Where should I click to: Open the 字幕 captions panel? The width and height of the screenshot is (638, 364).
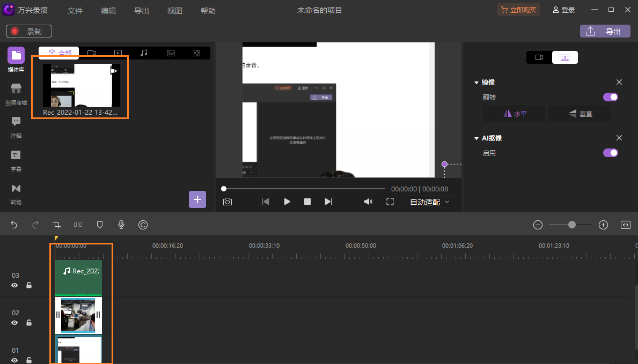(16, 159)
